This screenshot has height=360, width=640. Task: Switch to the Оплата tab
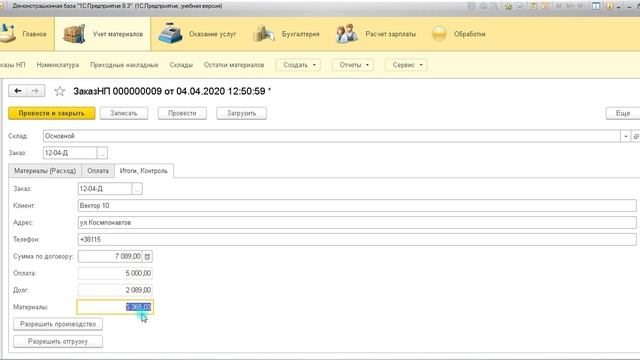pyautogui.click(x=98, y=171)
